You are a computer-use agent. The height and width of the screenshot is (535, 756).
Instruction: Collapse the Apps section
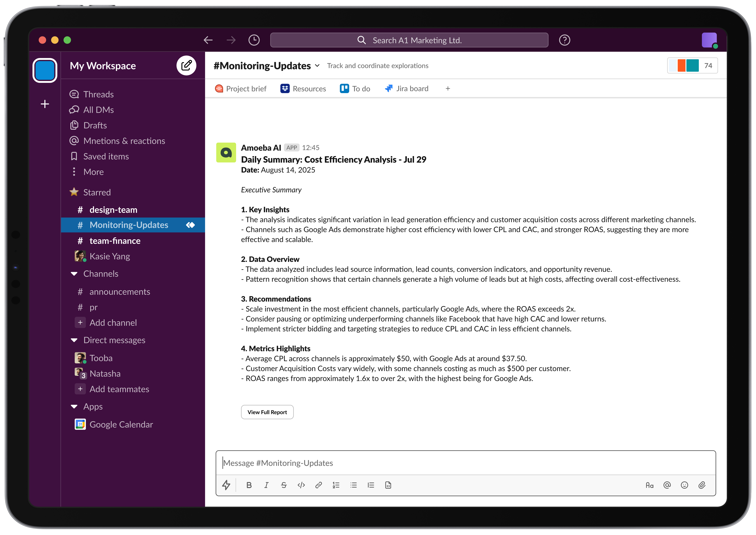pos(74,407)
